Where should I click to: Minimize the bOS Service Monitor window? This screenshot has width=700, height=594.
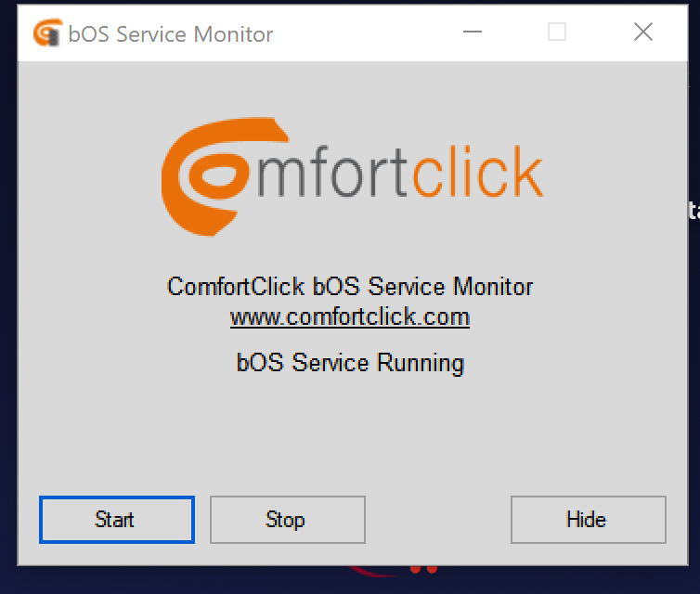coord(473,33)
